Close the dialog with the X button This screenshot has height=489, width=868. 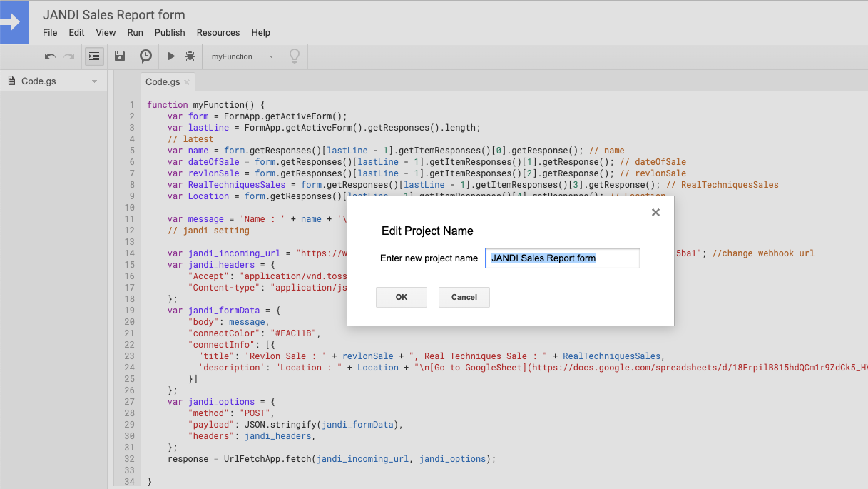[655, 212]
